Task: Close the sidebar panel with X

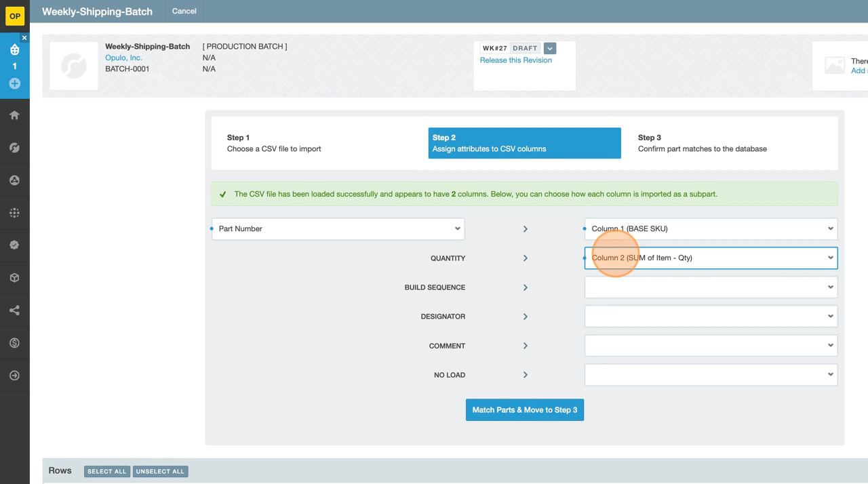Action: click(x=24, y=38)
